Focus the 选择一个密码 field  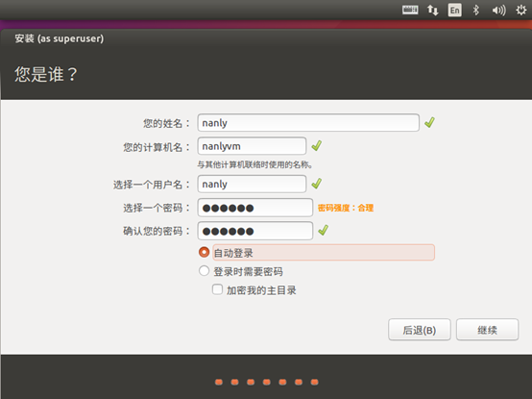254,208
